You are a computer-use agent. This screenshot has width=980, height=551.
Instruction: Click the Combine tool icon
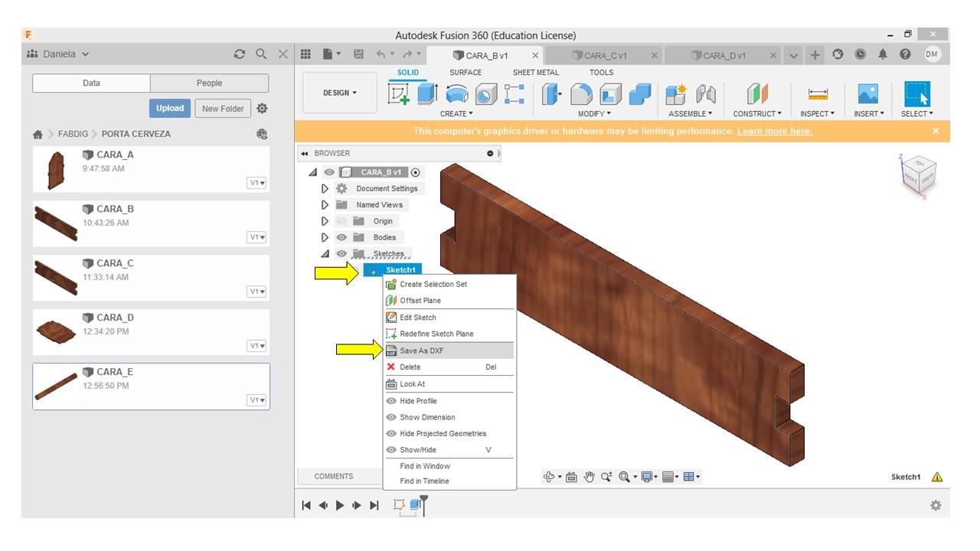click(639, 94)
